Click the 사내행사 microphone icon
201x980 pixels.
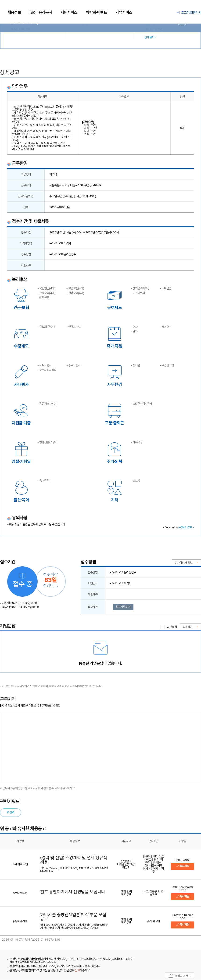pos(21,372)
